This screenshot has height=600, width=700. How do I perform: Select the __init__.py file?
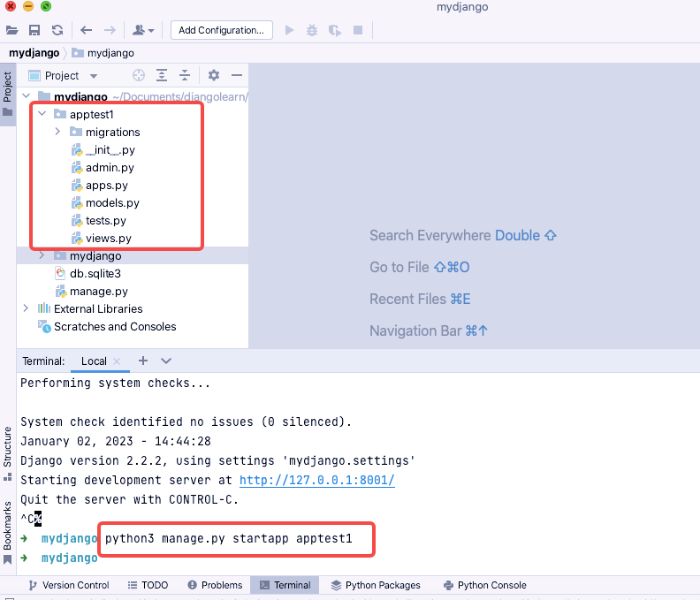pos(103,150)
